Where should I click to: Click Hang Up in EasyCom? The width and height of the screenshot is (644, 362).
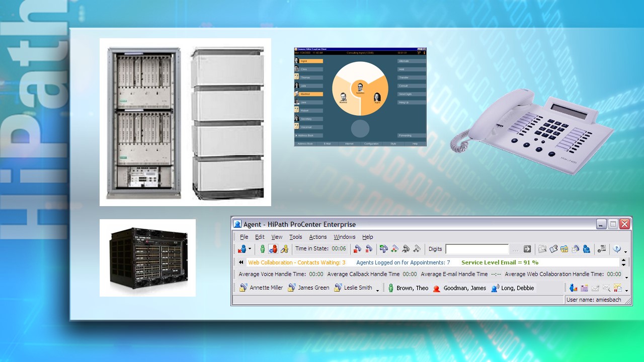[x=412, y=103]
